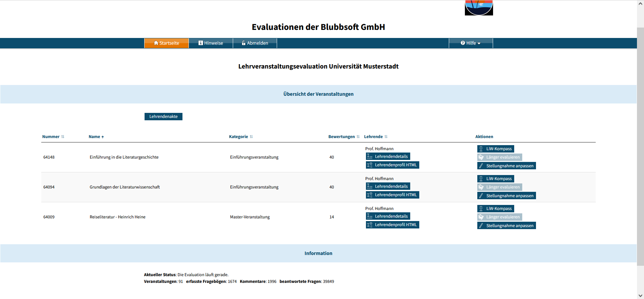Click the pencil icon of Stellungnahme anpassen for 64009

click(481, 226)
